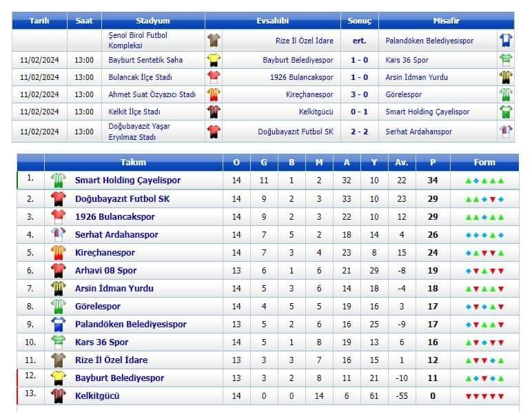Viewport: 532px width, 412px height.
Task: Open Kelkitgücü team link in standings table
Action: (97, 395)
